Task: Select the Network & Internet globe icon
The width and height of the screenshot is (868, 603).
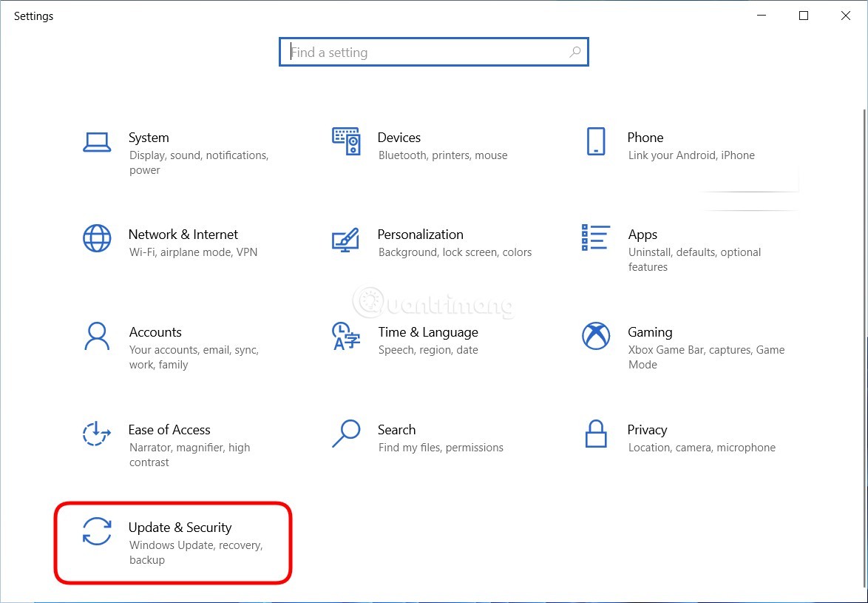Action: coord(97,238)
